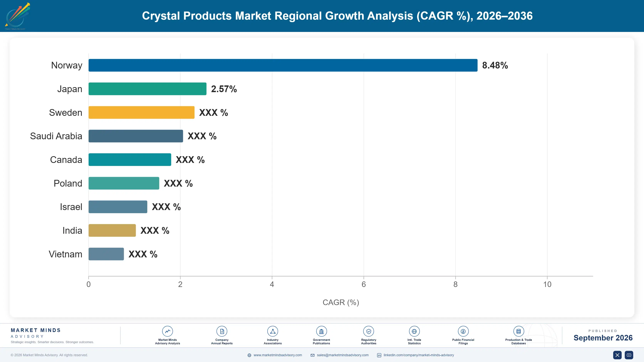Click the MARKET MINDS ADVISORY footer wordmark
The image size is (644, 362).
click(36, 333)
